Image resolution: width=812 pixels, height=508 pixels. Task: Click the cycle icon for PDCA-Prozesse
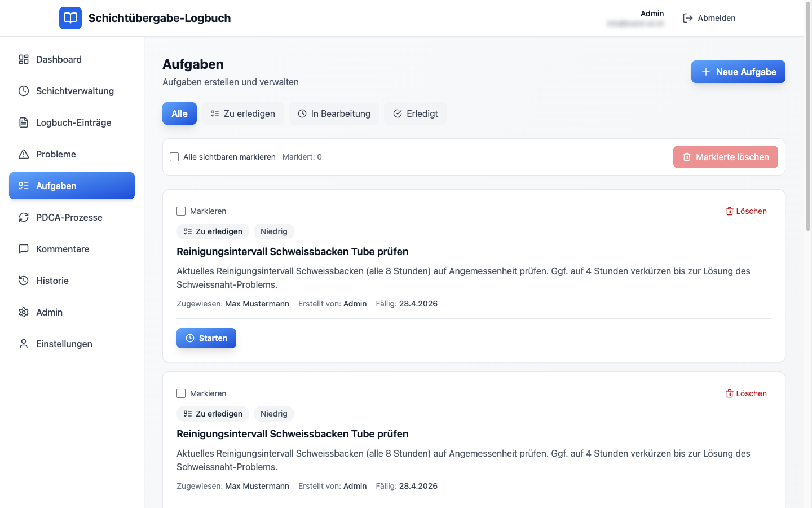(24, 217)
